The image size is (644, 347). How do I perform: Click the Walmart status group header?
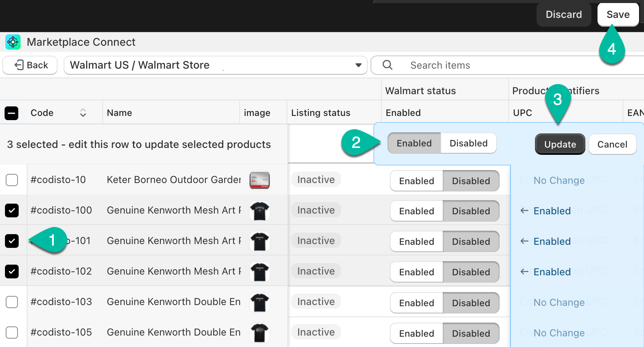coord(420,91)
